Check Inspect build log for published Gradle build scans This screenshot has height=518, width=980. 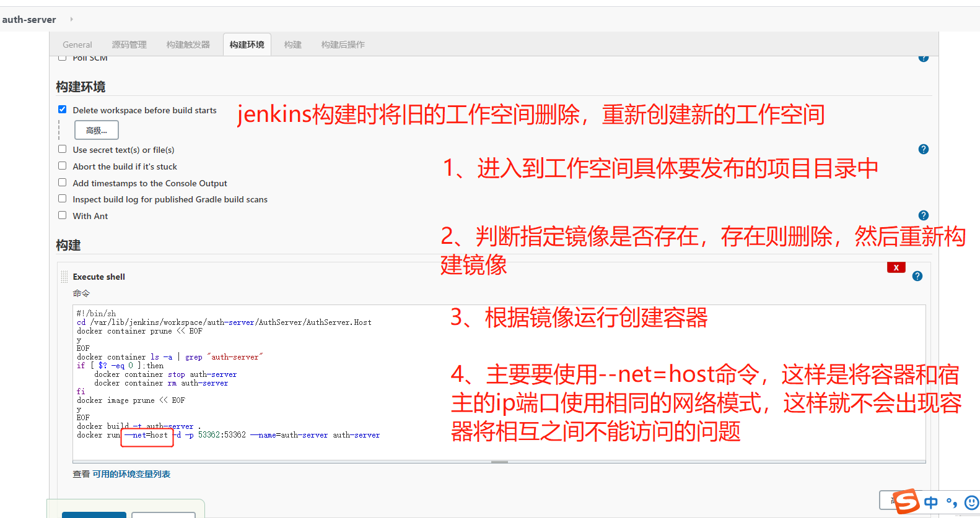point(62,199)
